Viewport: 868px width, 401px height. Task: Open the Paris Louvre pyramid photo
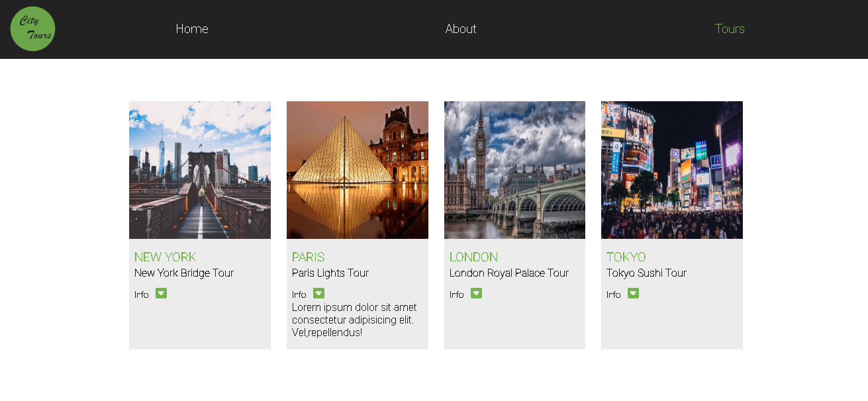tap(357, 169)
